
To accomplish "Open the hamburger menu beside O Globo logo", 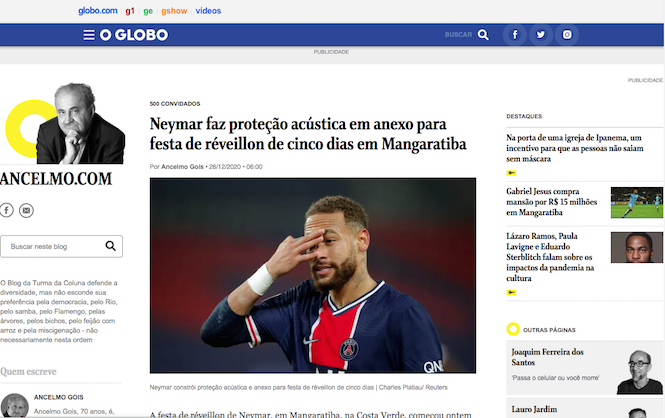I will click(89, 35).
